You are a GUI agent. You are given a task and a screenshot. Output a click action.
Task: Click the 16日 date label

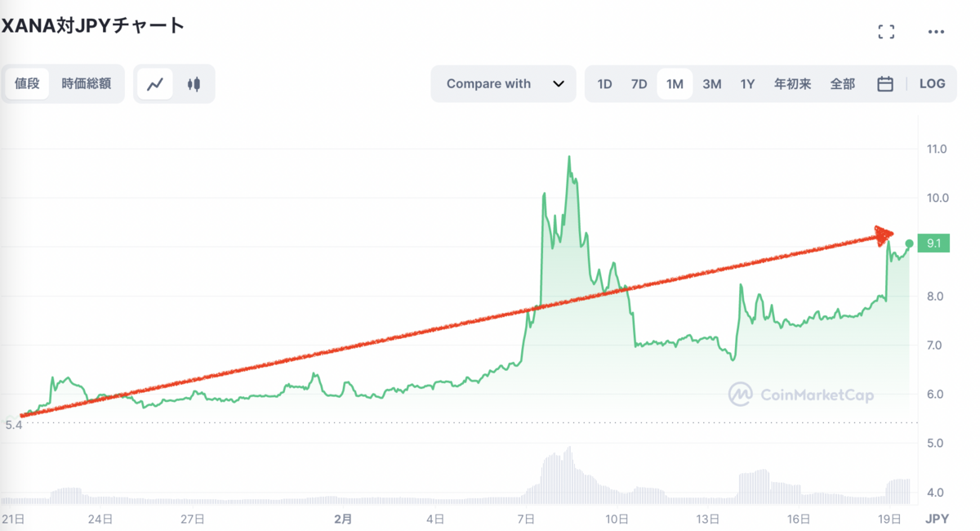pyautogui.click(x=799, y=519)
